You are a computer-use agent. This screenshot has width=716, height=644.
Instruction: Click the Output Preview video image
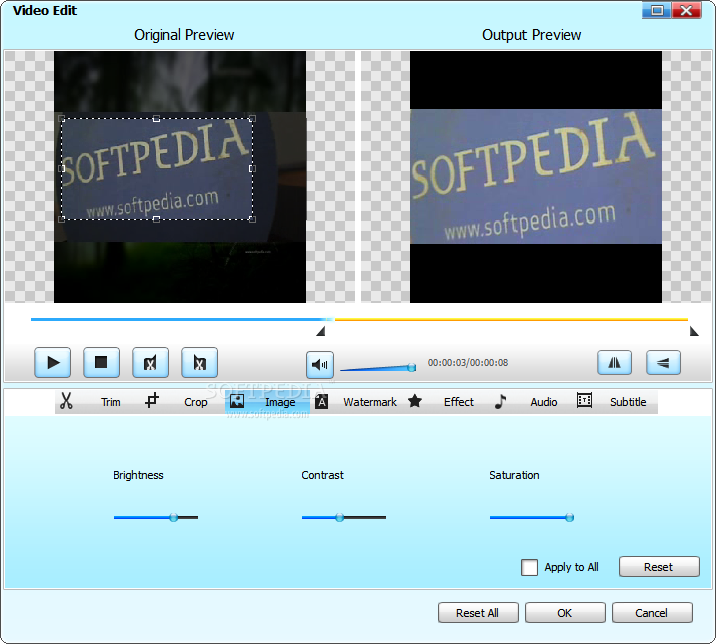pos(536,177)
